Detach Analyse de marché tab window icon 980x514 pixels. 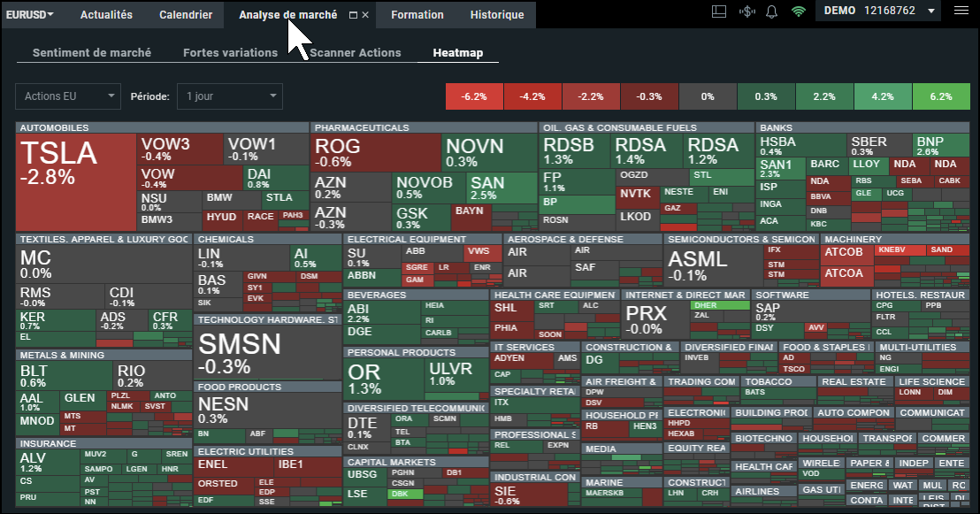353,15
